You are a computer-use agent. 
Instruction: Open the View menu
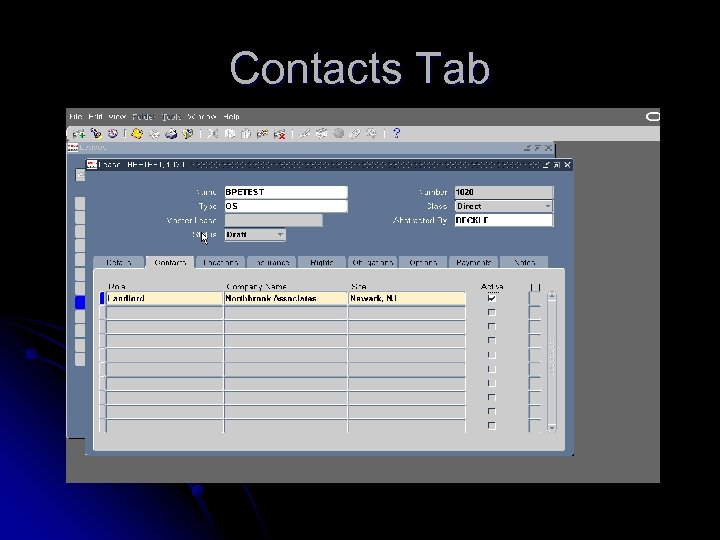tap(118, 117)
